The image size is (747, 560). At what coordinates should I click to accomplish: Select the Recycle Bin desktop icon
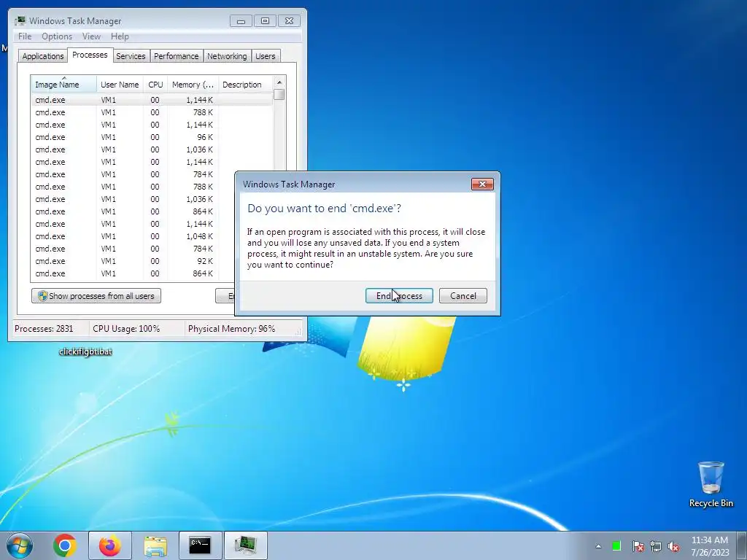[711, 484]
